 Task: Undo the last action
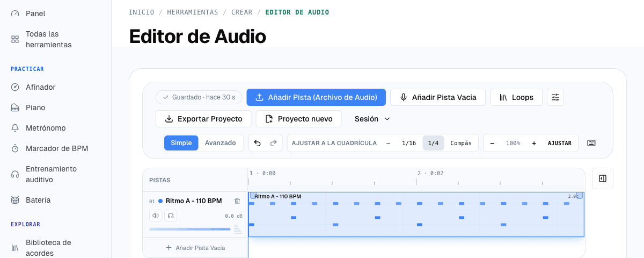click(x=257, y=143)
